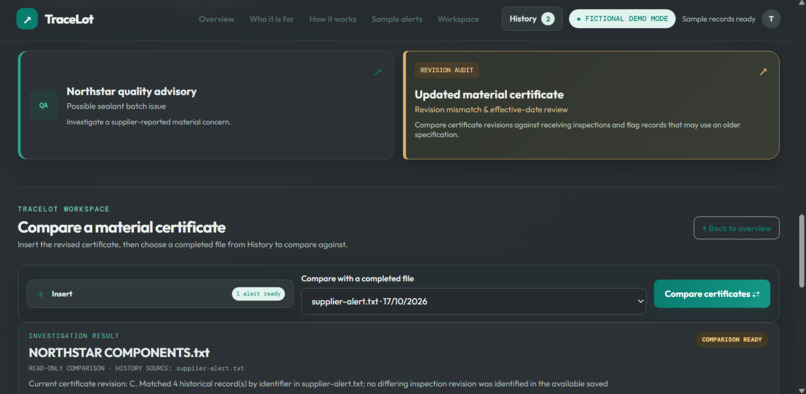Click the TraceLot brand name

pos(69,20)
